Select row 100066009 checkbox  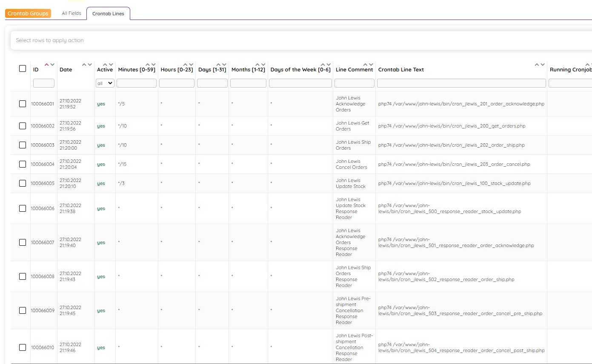click(23, 310)
